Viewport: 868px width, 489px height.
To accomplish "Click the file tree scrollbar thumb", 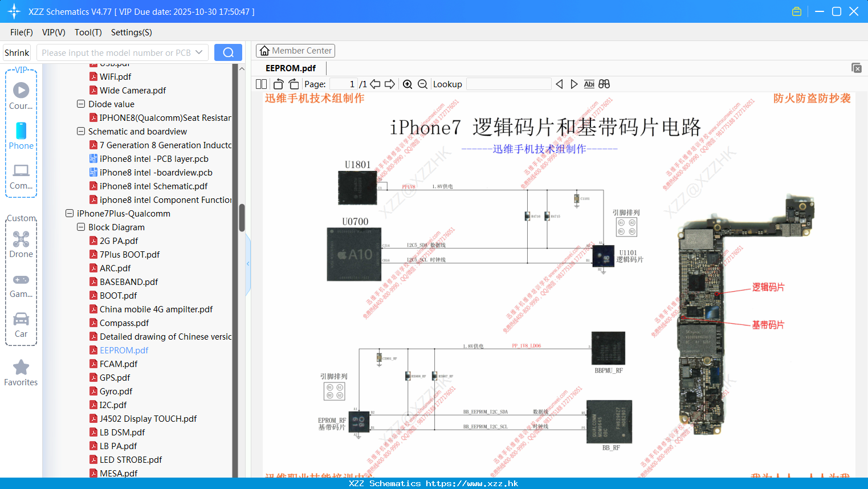I will [242, 218].
